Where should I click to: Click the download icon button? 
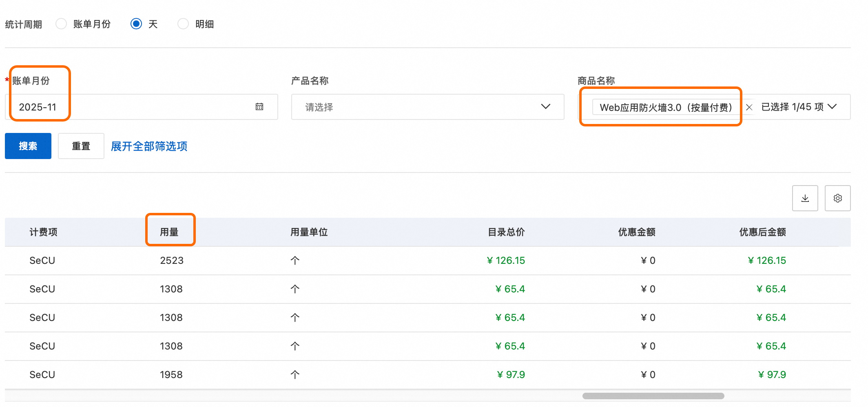point(805,198)
